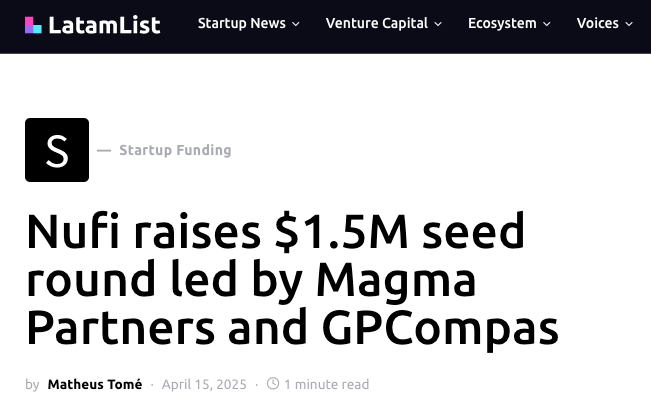Open the Venture Capital menu
This screenshot has width=651, height=411.
[376, 23]
